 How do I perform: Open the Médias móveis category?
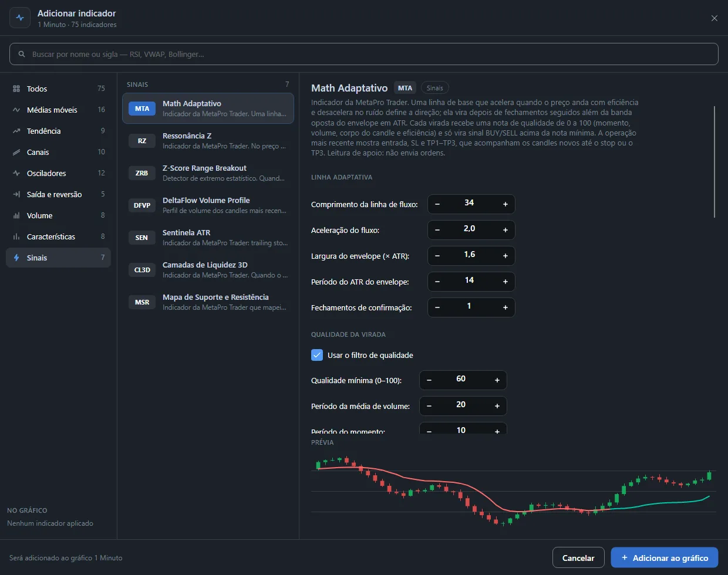[x=58, y=110]
